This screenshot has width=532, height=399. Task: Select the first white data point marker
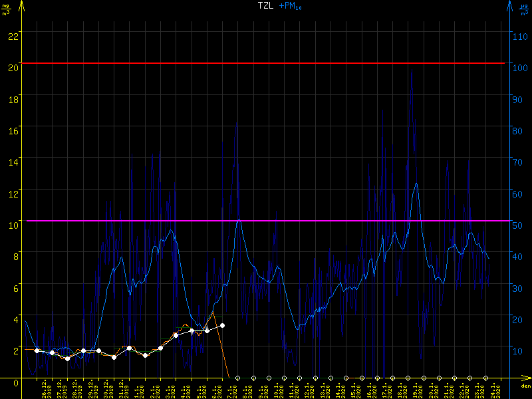(37, 350)
